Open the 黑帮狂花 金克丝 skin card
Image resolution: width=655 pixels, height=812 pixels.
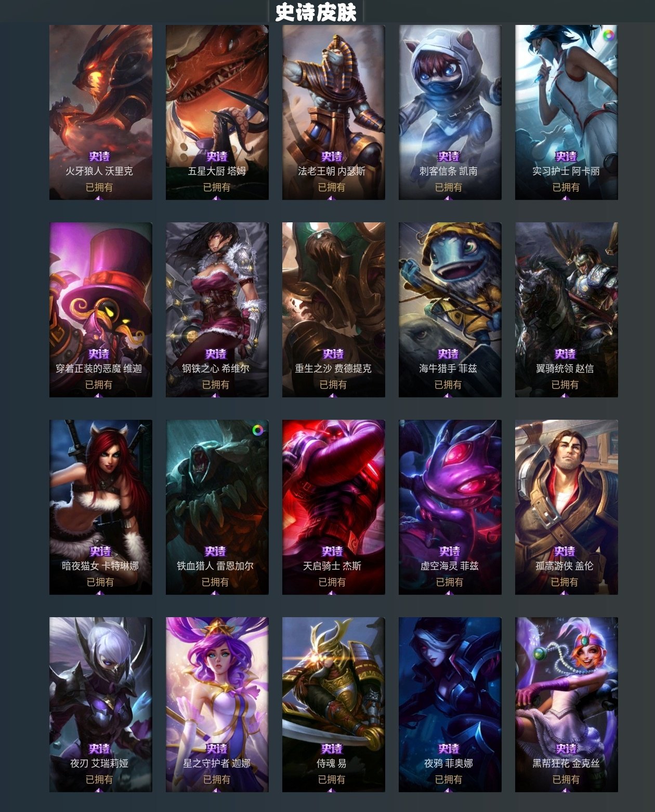click(x=567, y=704)
